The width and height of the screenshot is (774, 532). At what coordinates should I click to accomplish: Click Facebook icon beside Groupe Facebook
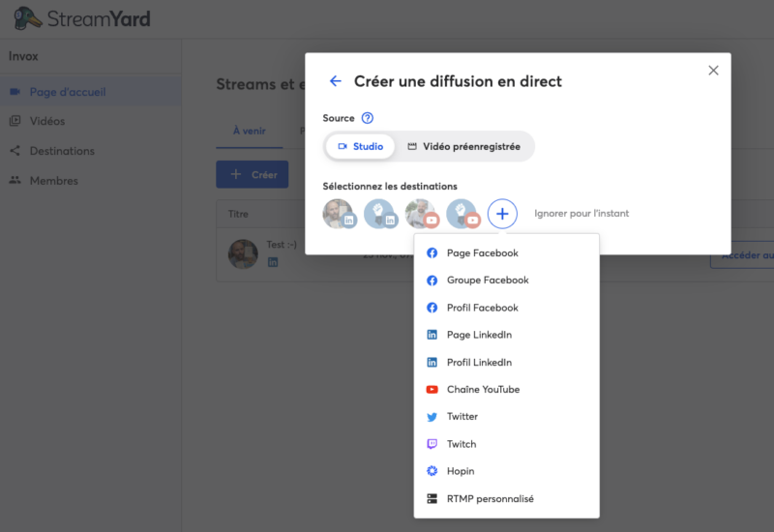pyautogui.click(x=432, y=281)
